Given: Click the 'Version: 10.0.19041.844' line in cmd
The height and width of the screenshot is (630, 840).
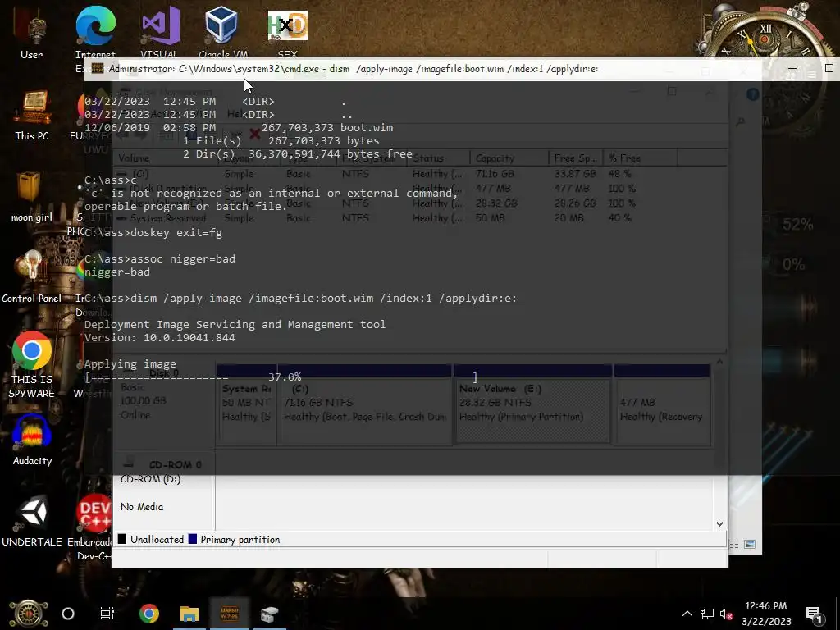Looking at the screenshot, I should pos(160,337).
